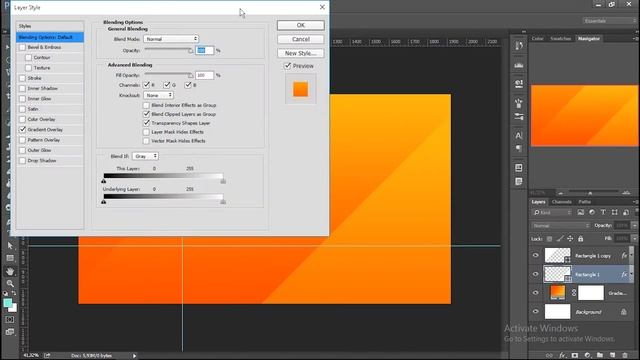Open Layers panel Opacity dropdown arrow
This screenshot has width=640, height=360.
pos(635,226)
